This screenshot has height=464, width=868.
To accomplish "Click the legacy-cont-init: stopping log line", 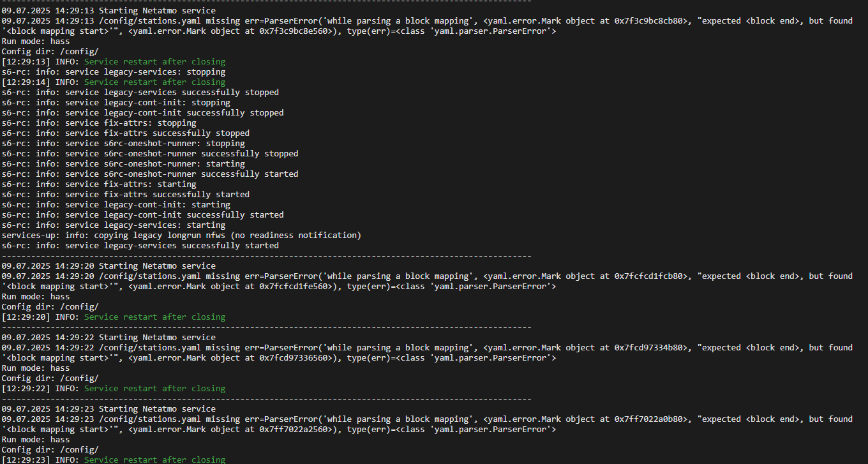I will [x=116, y=103].
